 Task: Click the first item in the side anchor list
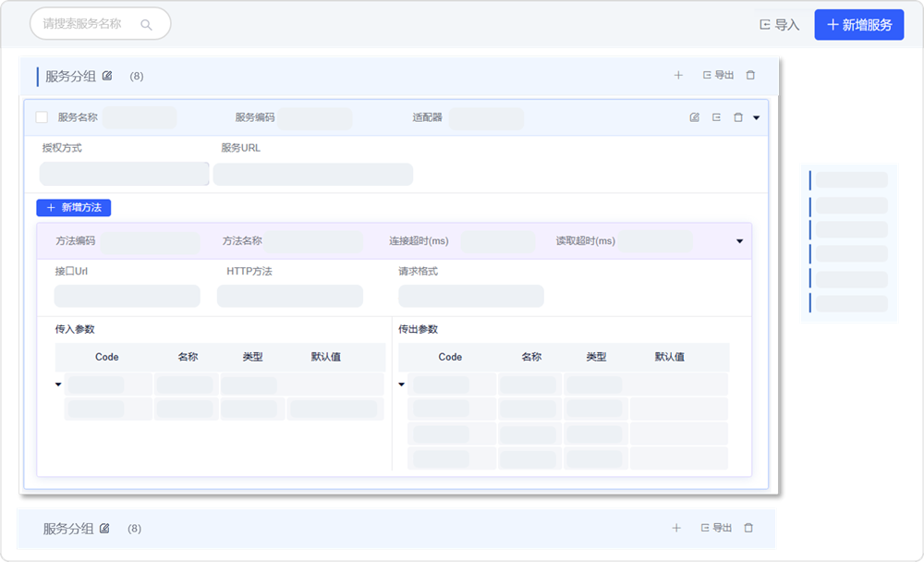848,180
